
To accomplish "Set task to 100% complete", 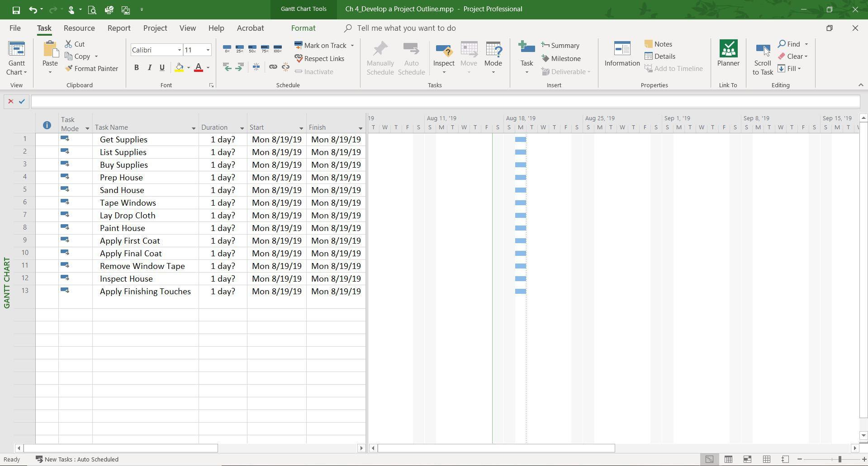I will point(278,48).
